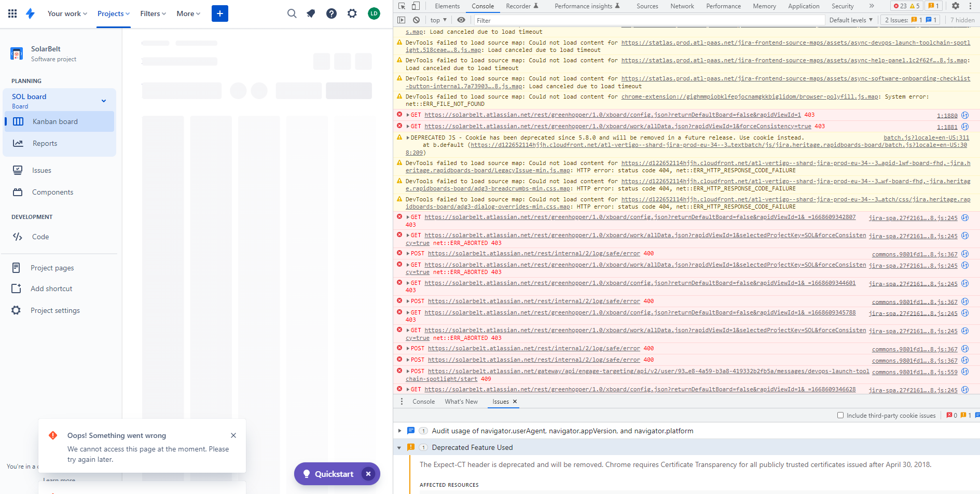Click the Jira logo icon
This screenshot has width=980, height=494.
(x=31, y=13)
